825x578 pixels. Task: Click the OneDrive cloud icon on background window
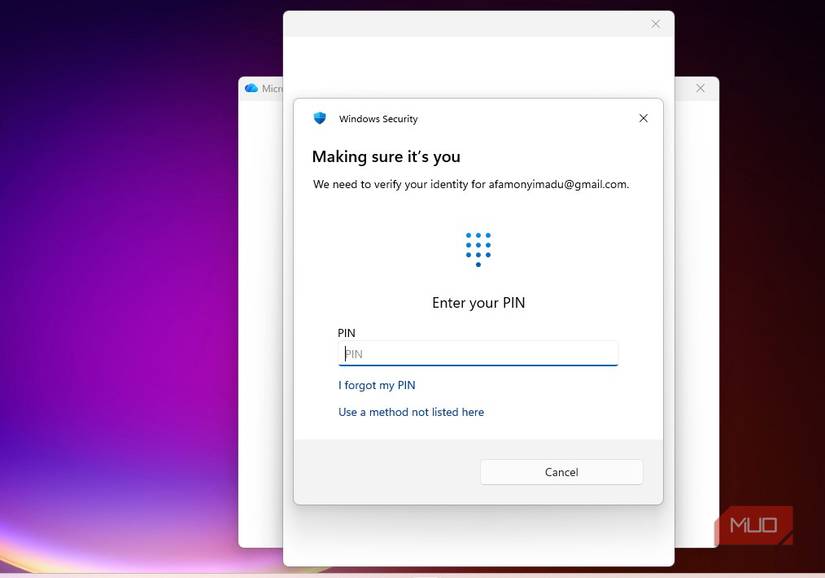point(252,88)
